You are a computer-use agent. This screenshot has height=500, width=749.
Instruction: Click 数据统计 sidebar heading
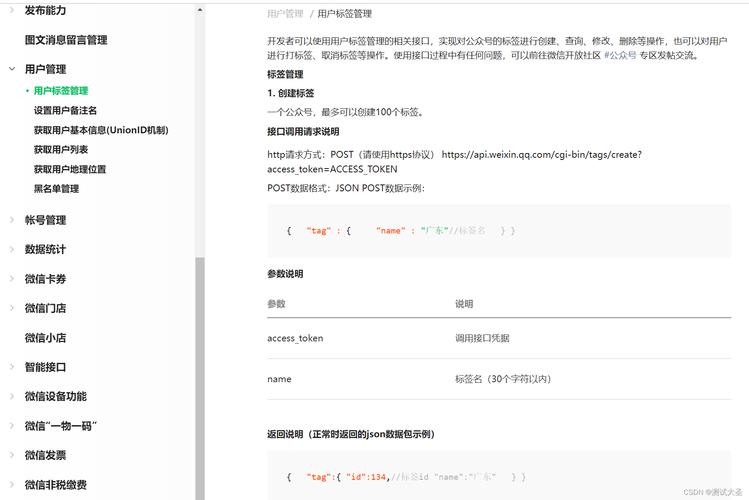pyautogui.click(x=45, y=249)
